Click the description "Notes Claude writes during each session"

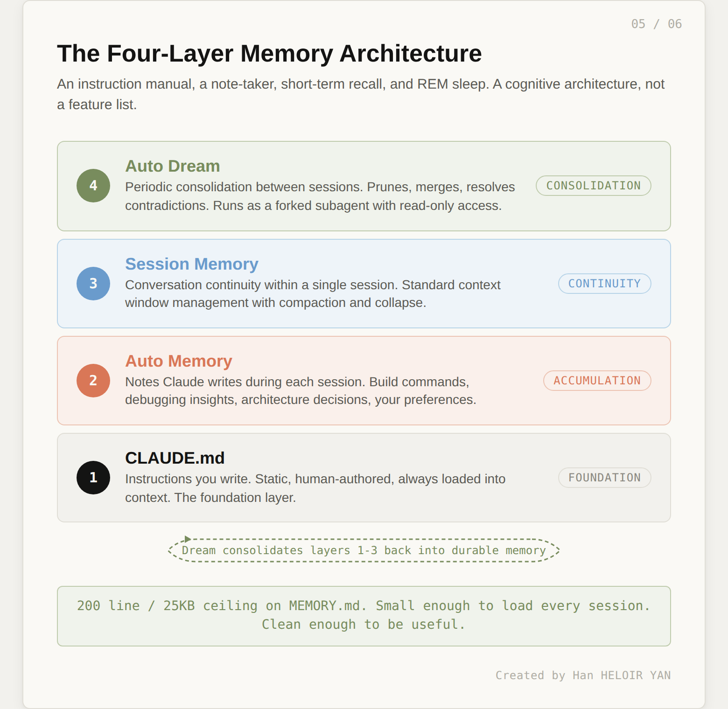(301, 391)
